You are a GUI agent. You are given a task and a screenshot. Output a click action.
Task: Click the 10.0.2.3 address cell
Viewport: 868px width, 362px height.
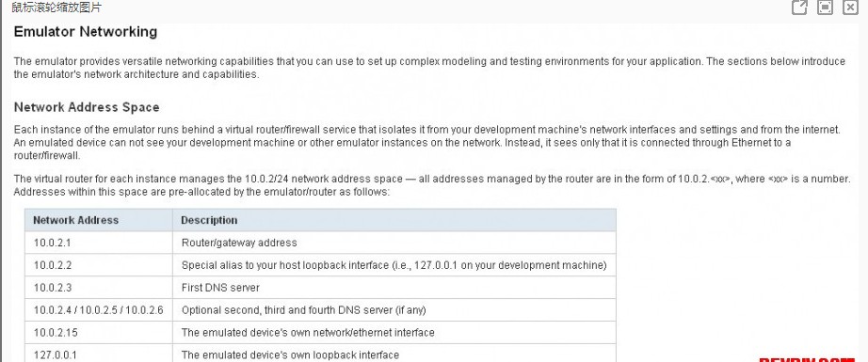tap(99, 288)
